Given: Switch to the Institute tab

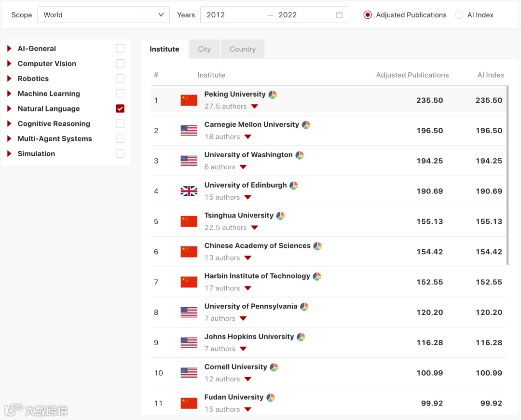Looking at the screenshot, I should (x=165, y=49).
